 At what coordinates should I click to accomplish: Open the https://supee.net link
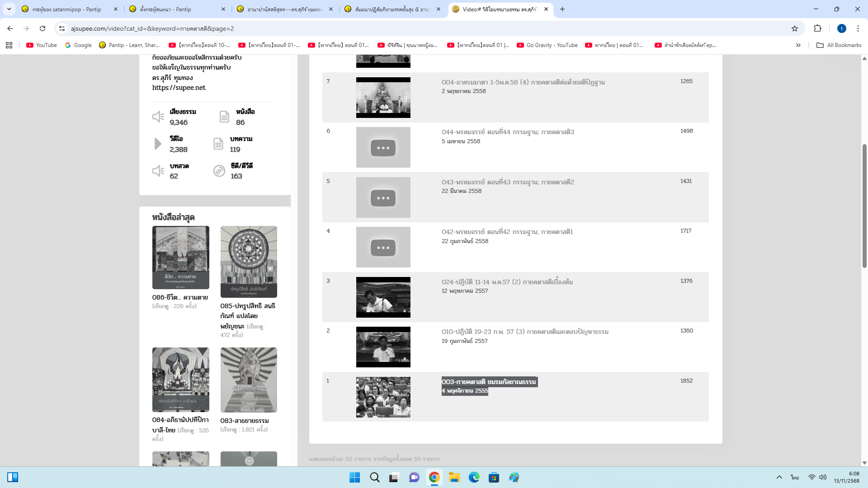pyautogui.click(x=179, y=88)
